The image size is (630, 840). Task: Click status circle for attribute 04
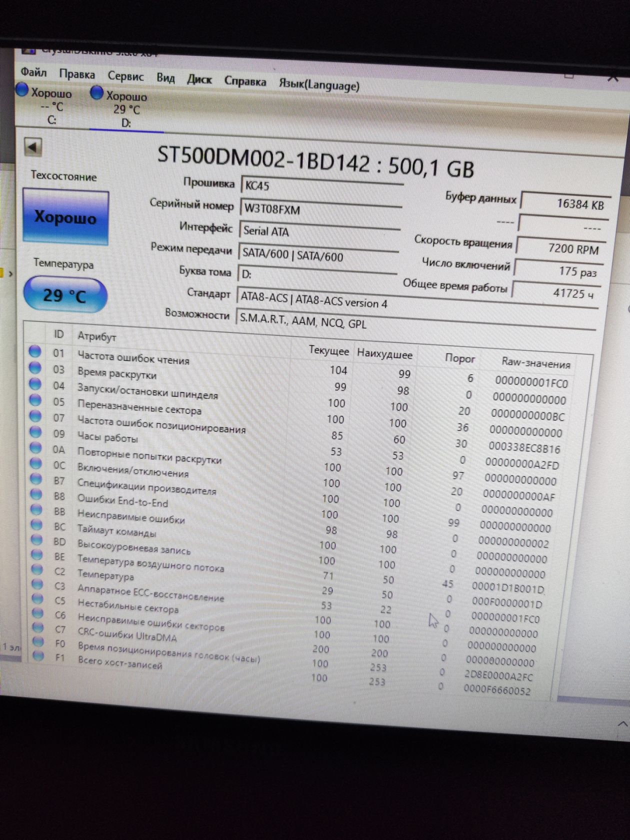tap(35, 384)
